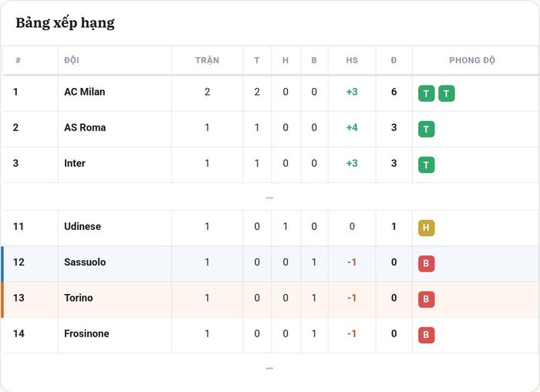Click the first green T badge for AC Milan
The height and width of the screenshot is (392, 540).
(x=426, y=93)
